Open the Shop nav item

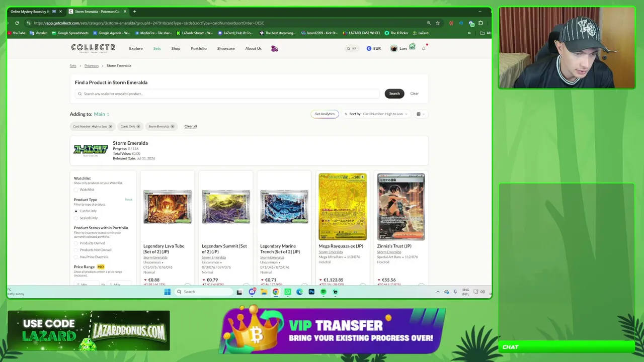pyautogui.click(x=176, y=49)
